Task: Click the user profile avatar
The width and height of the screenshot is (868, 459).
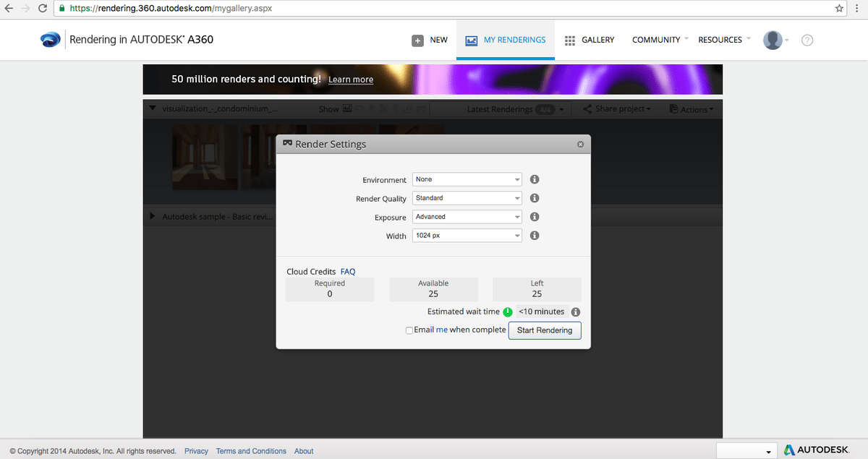Action: [x=773, y=40]
